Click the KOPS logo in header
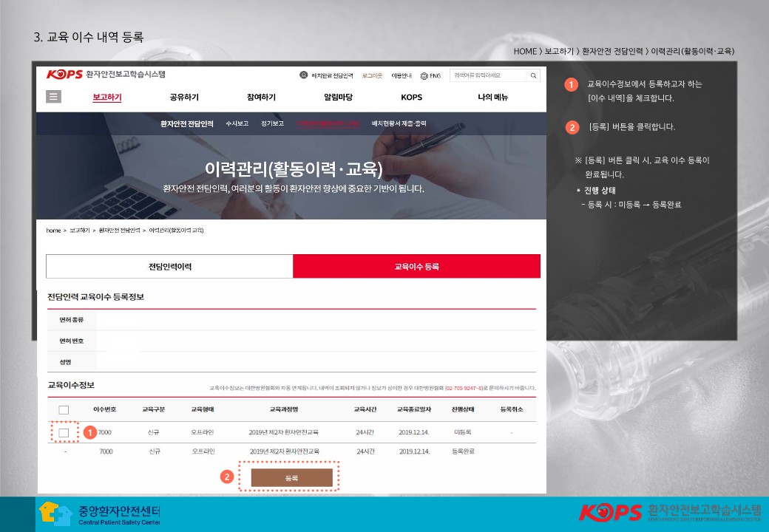769x532 pixels. coord(106,75)
